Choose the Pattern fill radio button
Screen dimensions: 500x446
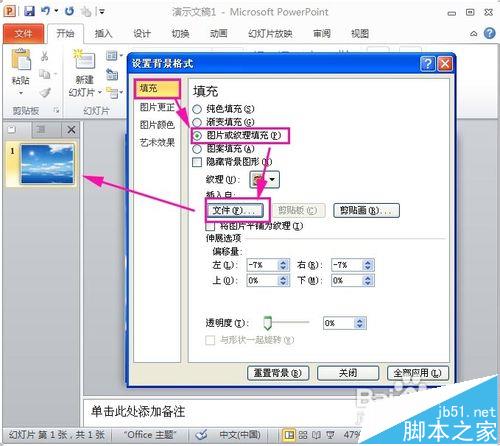tap(197, 149)
